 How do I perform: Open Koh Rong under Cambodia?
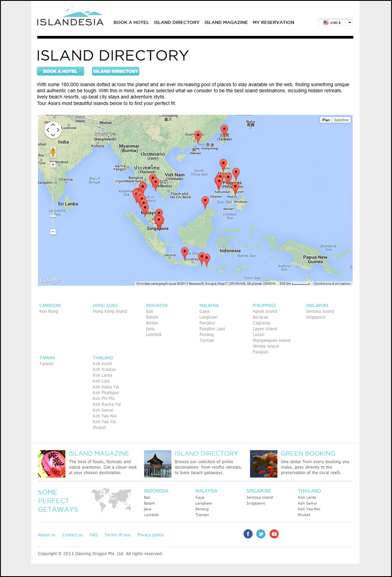(x=49, y=312)
